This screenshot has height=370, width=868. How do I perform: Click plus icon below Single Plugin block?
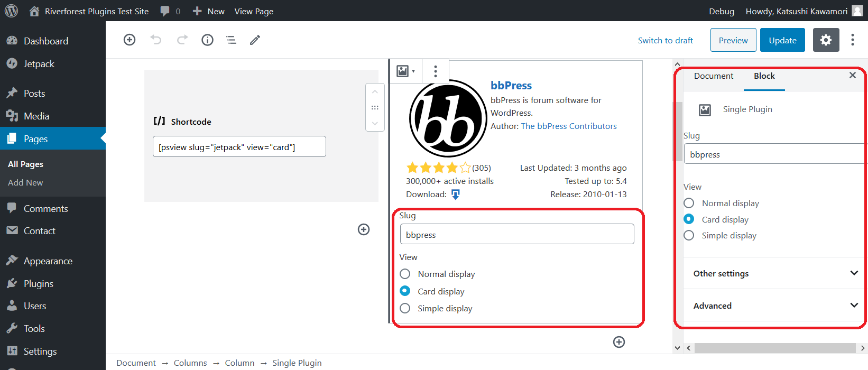click(x=619, y=342)
